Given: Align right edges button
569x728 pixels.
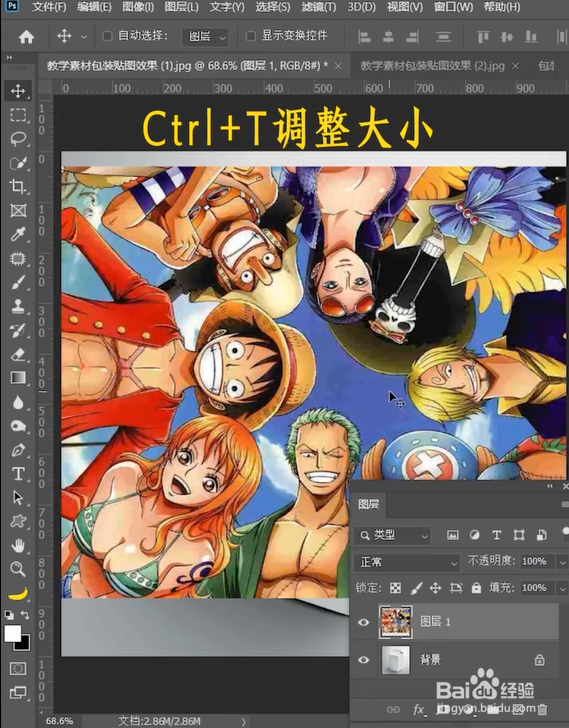Looking at the screenshot, I should tap(412, 36).
